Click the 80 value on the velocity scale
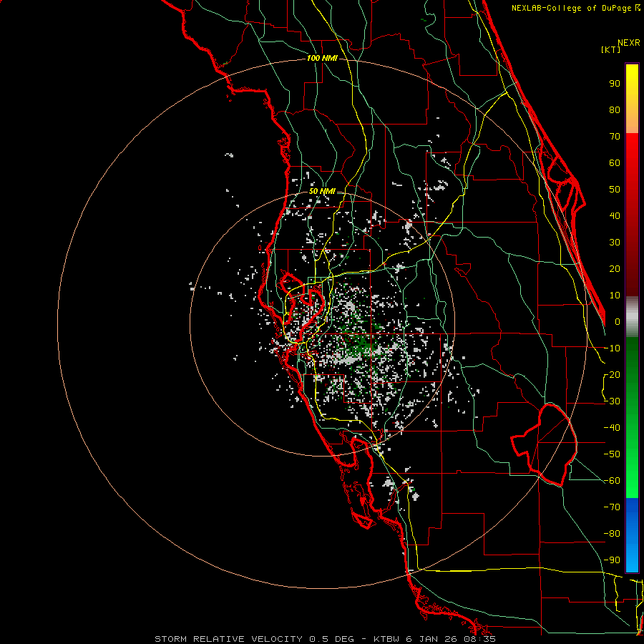Image resolution: width=644 pixels, height=644 pixels. coord(615,109)
